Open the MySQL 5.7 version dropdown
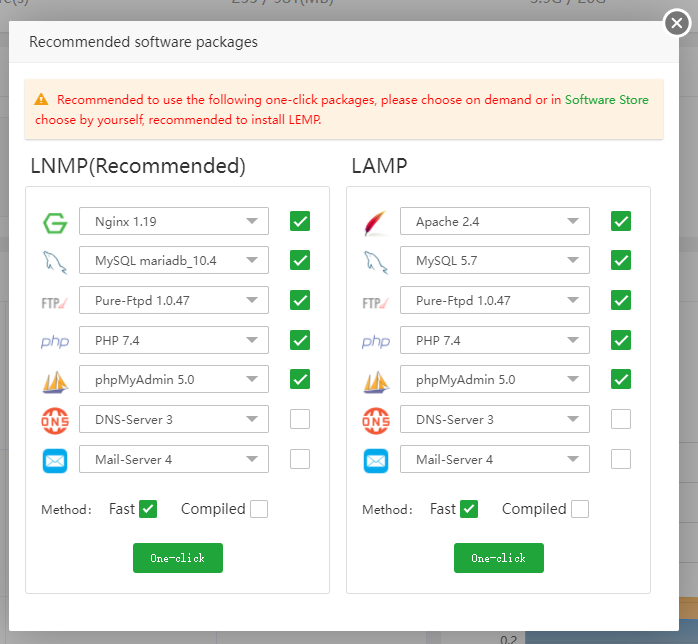The image size is (698, 644). click(495, 260)
